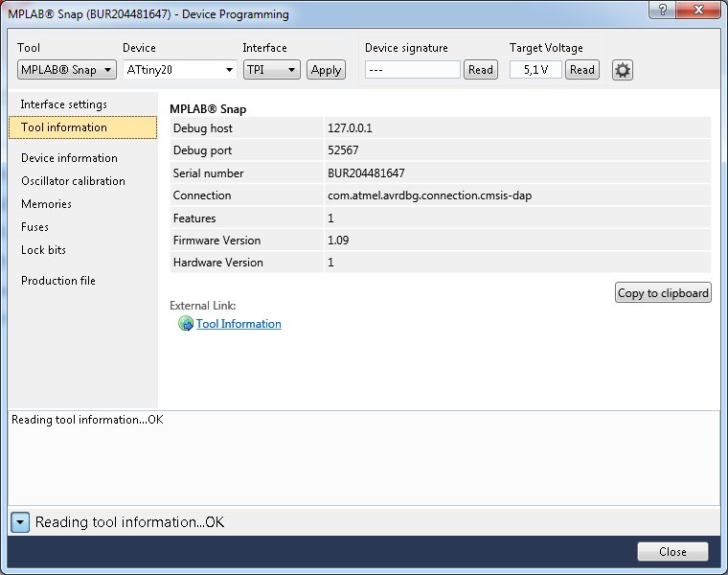The image size is (728, 575).
Task: Close the window with the X button
Action: coord(698,10)
